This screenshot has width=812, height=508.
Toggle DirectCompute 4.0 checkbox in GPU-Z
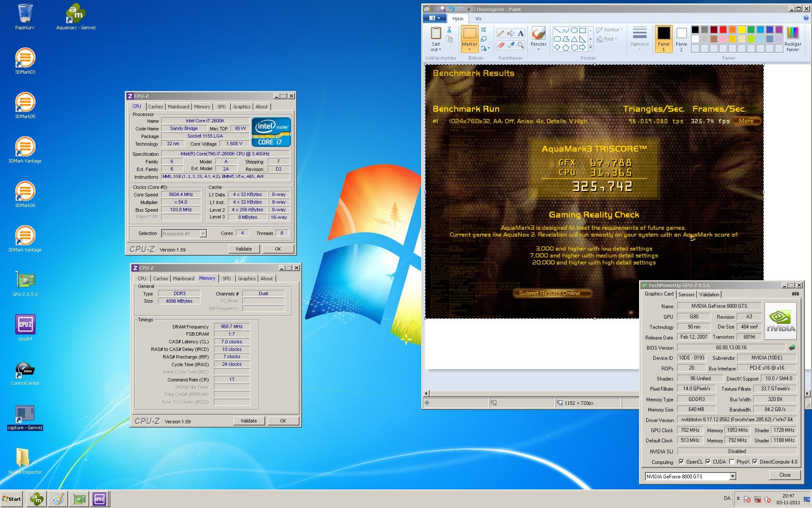pyautogui.click(x=755, y=462)
